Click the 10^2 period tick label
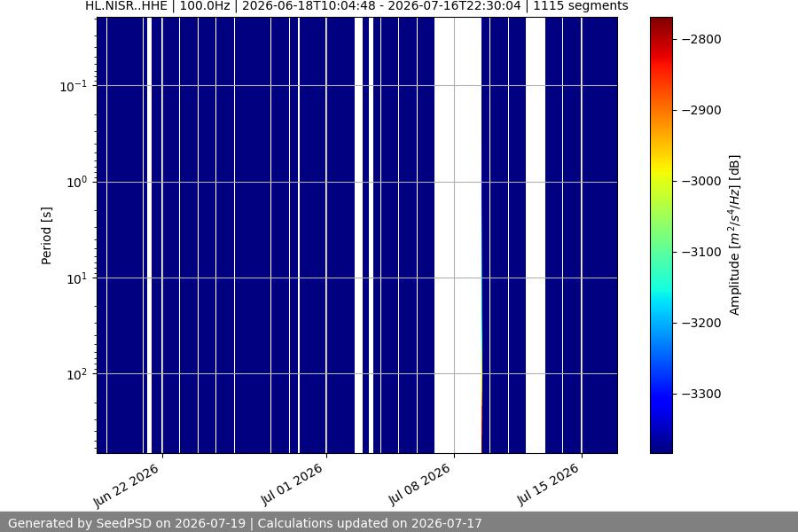This screenshot has width=798, height=532. point(76,375)
